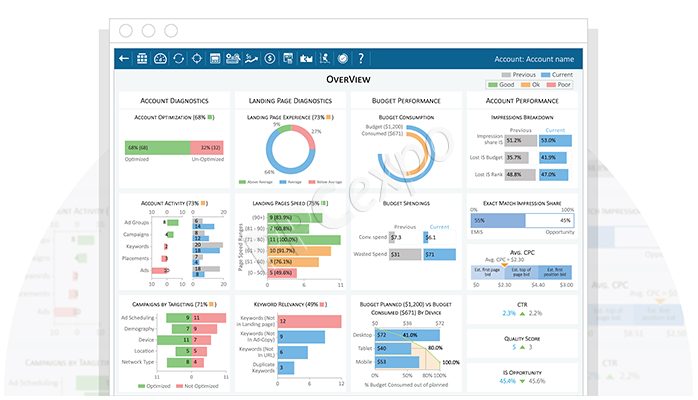Click the green down arrow beside IS Opportunity
The image size is (698, 400).
click(x=523, y=381)
